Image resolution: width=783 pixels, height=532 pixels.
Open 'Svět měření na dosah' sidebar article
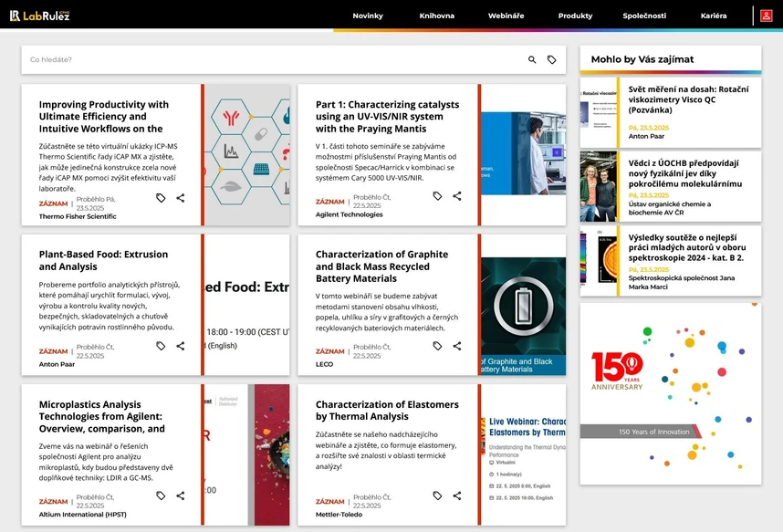689,99
